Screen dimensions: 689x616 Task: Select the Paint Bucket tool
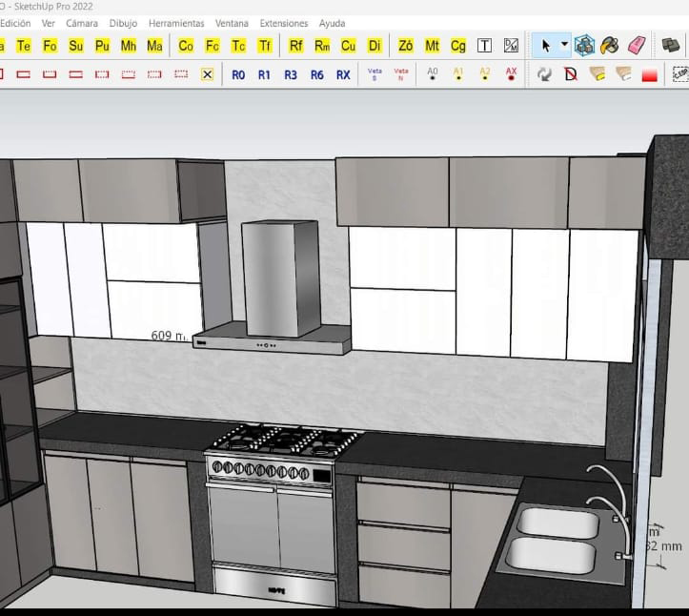611,45
